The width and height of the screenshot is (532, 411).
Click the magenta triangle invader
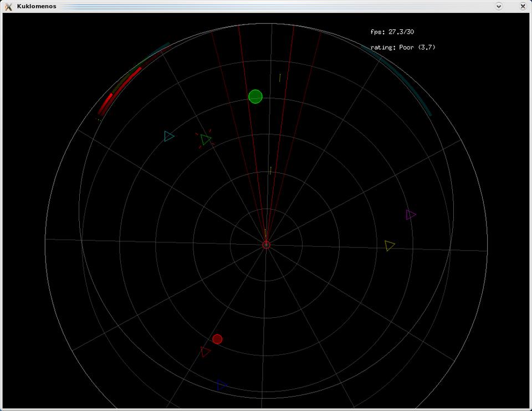[410, 215]
